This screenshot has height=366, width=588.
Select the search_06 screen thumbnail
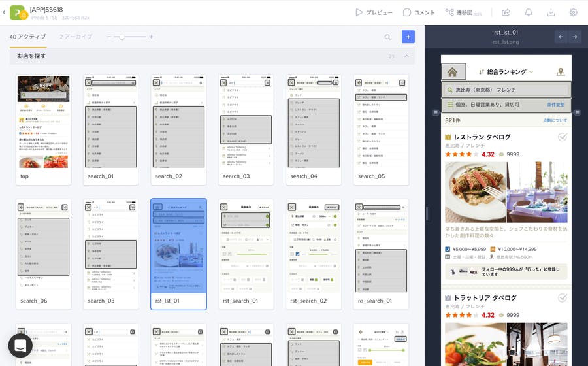tap(44, 254)
